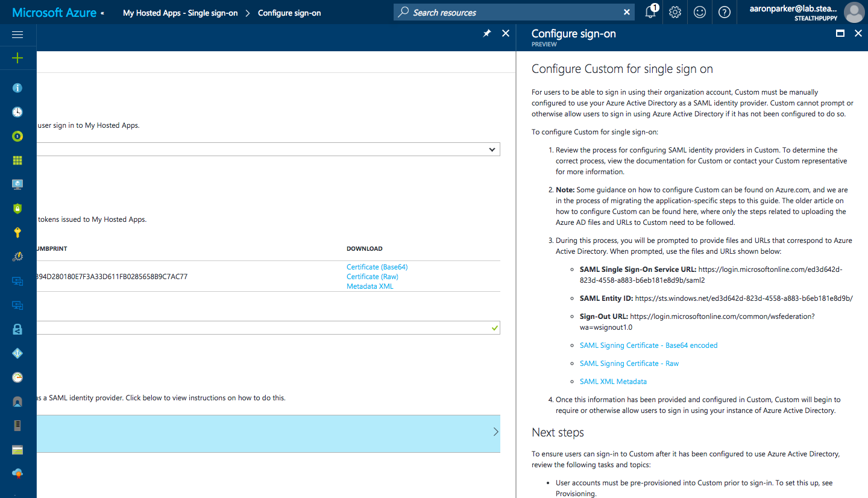The height and width of the screenshot is (498, 868).
Task: Open the SAML XML Metadata link
Action: click(x=613, y=382)
